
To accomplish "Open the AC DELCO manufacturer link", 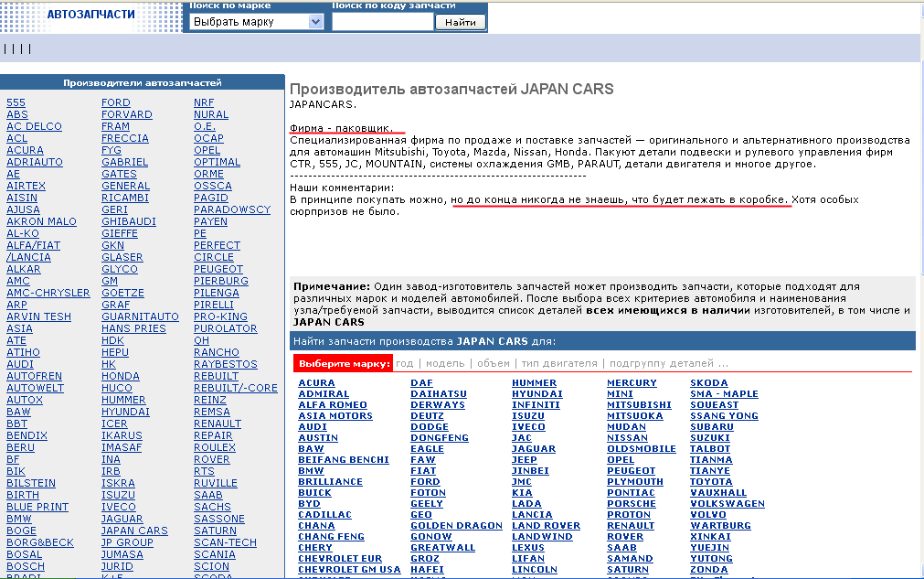I will tap(34, 126).
